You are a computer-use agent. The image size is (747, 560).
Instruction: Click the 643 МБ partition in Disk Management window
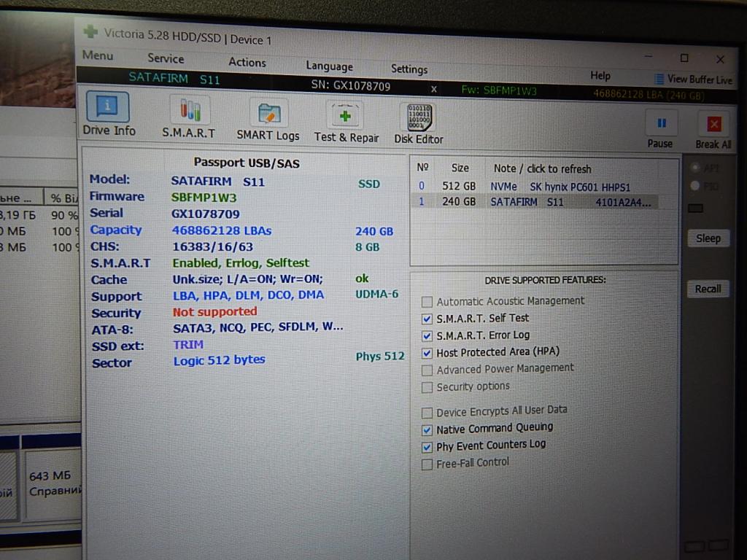53,483
